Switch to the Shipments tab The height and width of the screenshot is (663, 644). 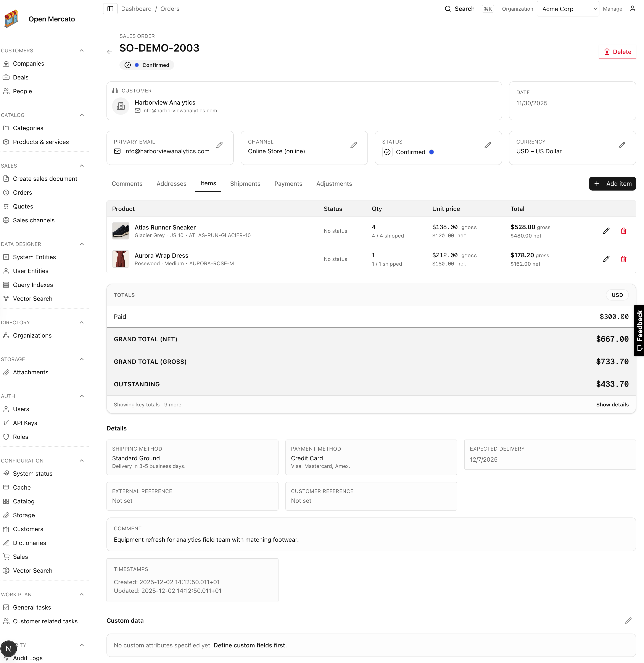click(x=245, y=184)
